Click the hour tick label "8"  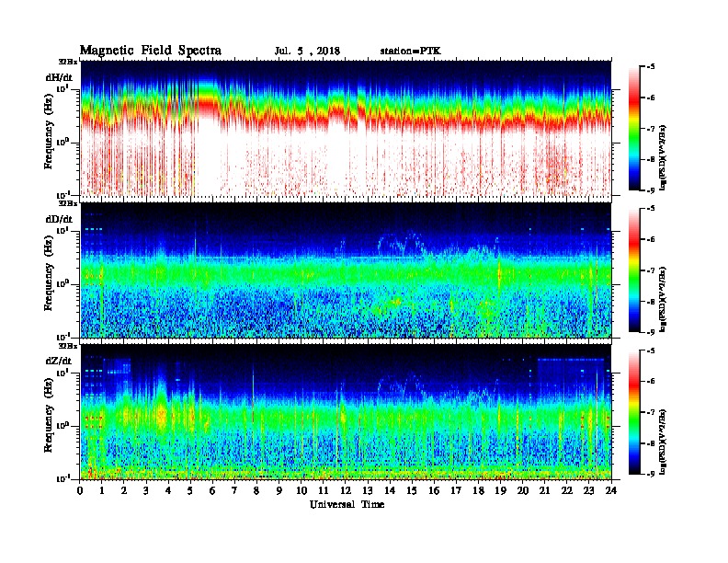(256, 490)
